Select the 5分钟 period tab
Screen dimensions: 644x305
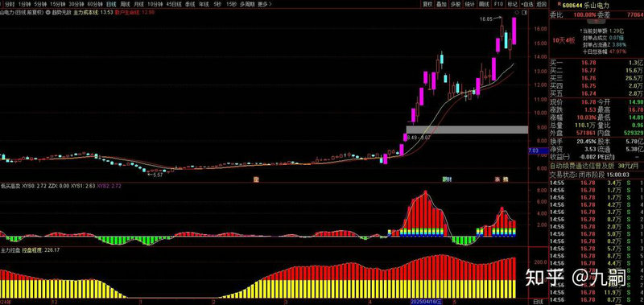40,4
